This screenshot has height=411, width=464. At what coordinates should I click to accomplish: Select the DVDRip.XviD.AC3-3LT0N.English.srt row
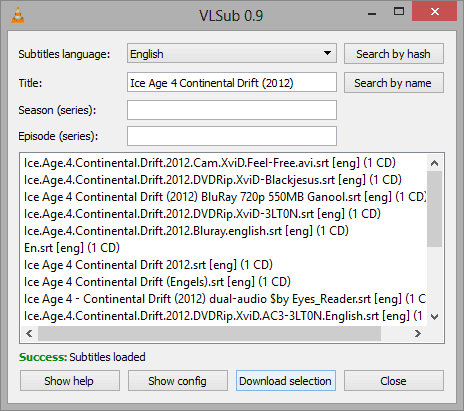(223, 316)
